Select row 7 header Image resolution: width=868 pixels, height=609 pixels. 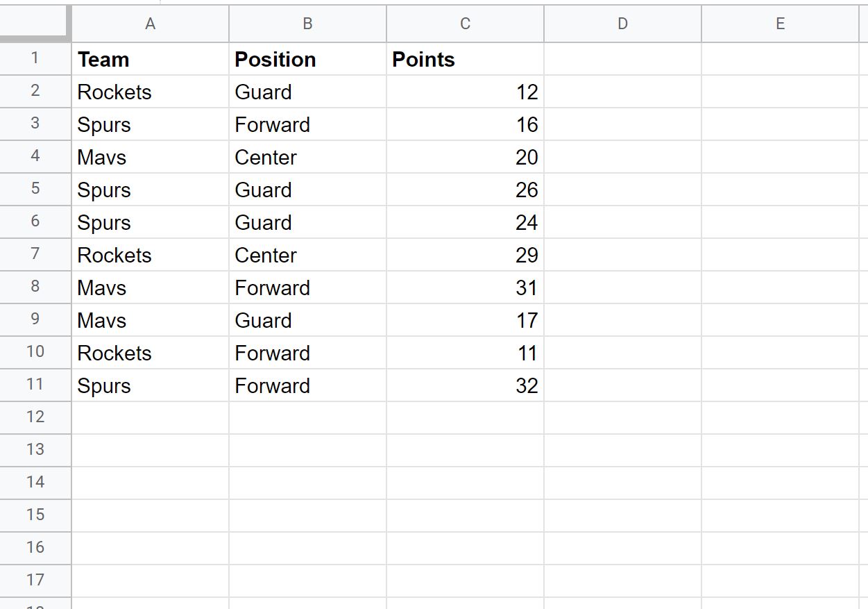pyautogui.click(x=35, y=255)
